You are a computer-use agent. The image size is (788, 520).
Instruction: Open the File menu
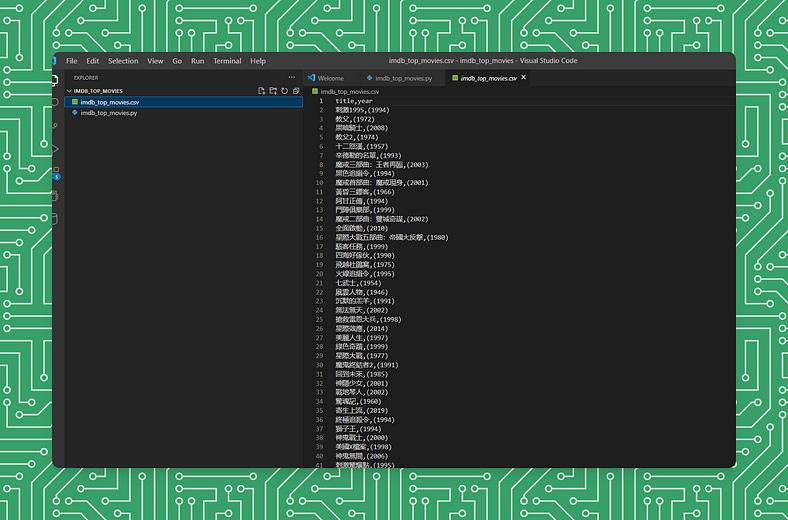coord(71,61)
